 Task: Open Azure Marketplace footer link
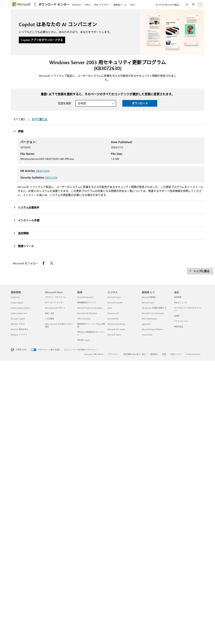[x=149, y=319]
